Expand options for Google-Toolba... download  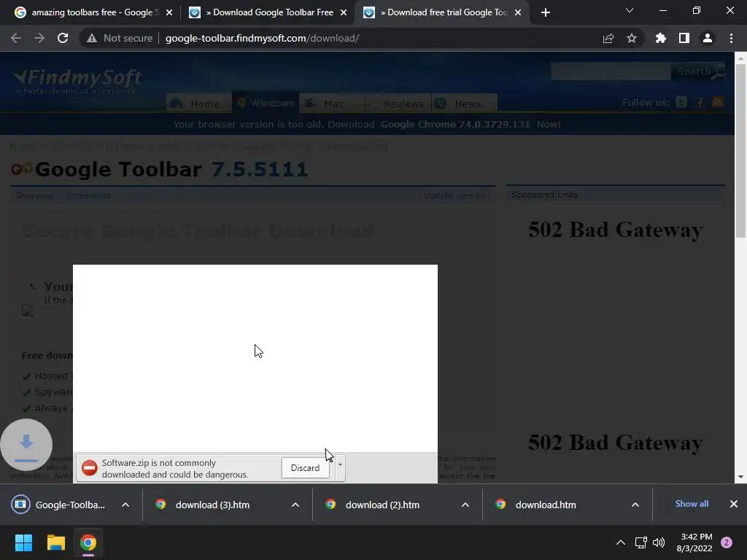pyautogui.click(x=125, y=505)
